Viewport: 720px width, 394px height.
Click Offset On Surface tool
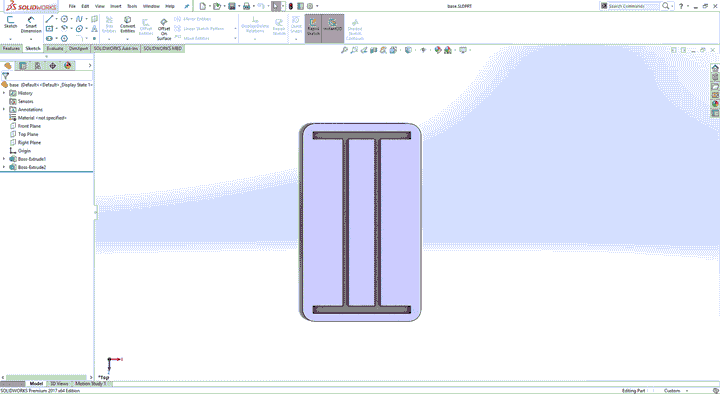coord(164,29)
